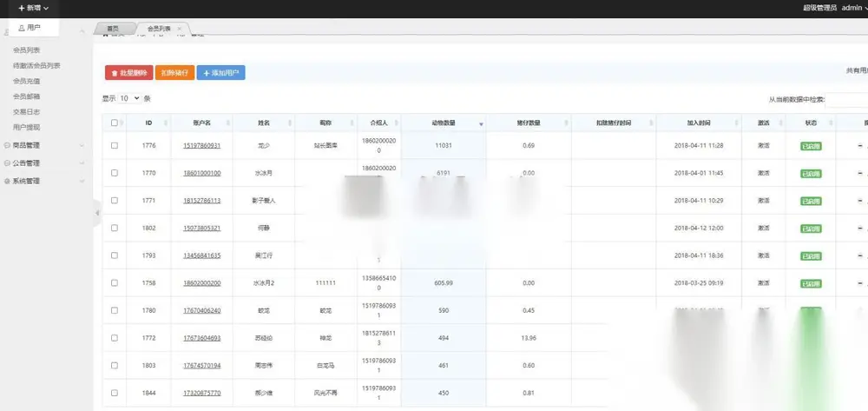This screenshot has height=411, width=868.
Task: Open account link 17320875770
Action: pyautogui.click(x=202, y=394)
